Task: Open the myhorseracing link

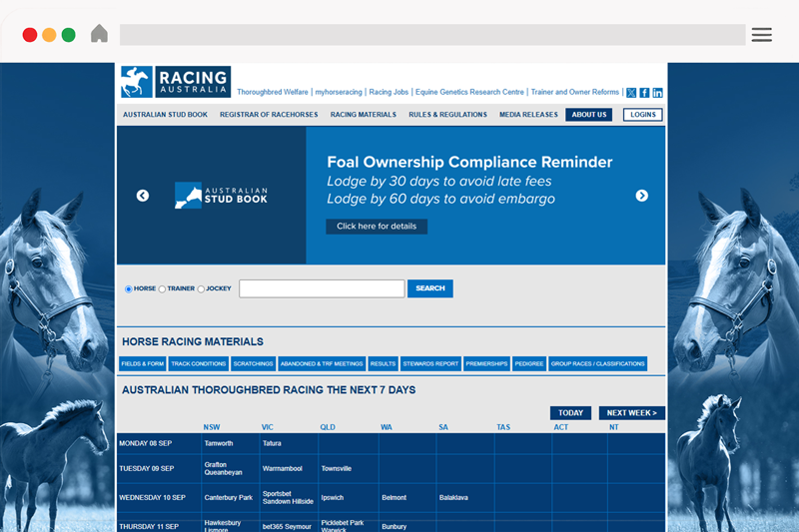Action: click(339, 92)
